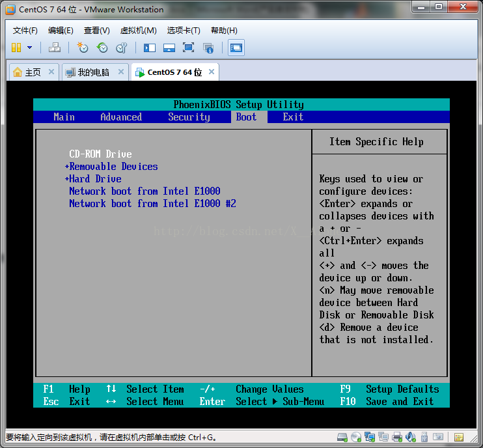Click the printer status icon

[x=397, y=437]
